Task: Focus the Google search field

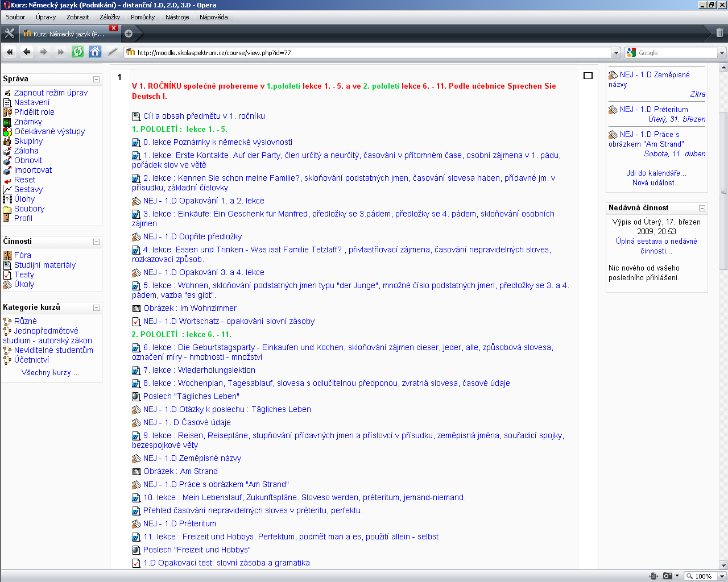Action: [x=677, y=53]
